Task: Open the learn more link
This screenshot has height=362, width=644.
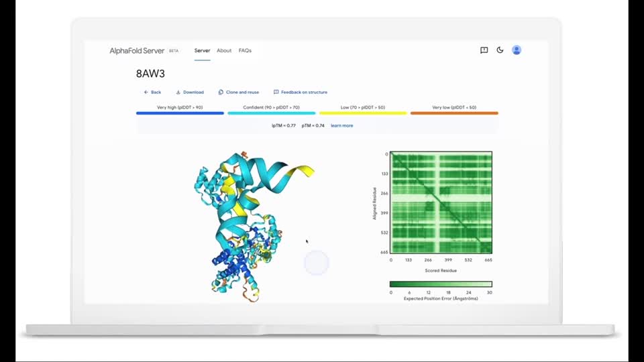Action: coord(341,125)
